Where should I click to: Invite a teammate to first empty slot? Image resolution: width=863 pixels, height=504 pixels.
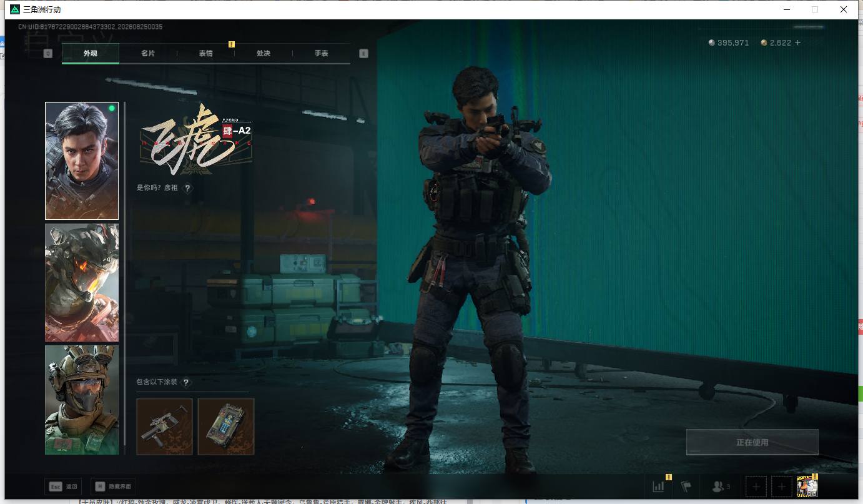click(756, 487)
